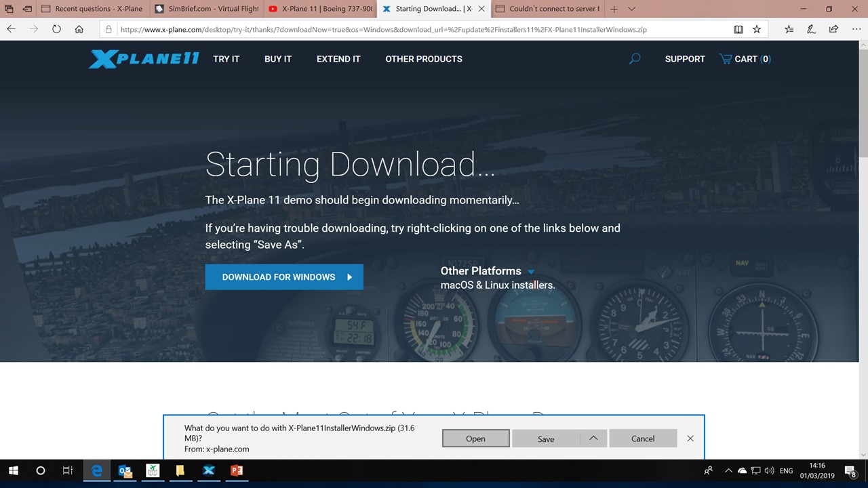
Task: Open X-Plane app from taskbar
Action: click(209, 470)
